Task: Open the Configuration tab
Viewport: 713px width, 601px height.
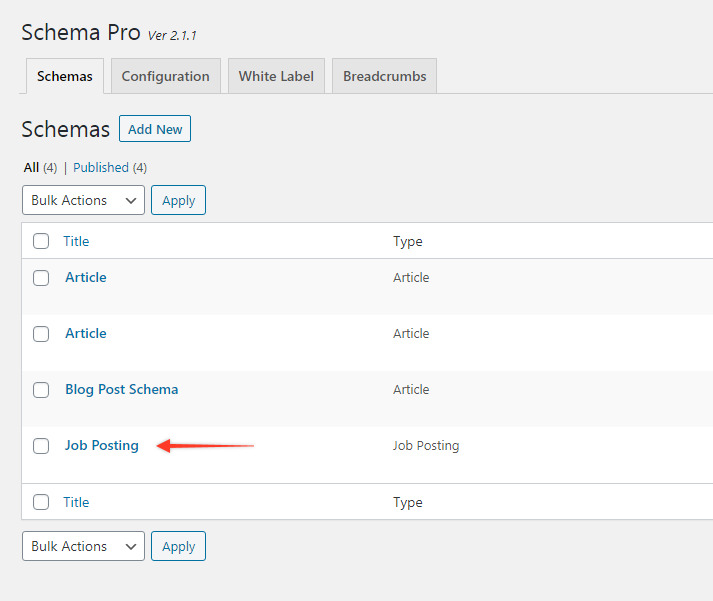Action: [165, 76]
